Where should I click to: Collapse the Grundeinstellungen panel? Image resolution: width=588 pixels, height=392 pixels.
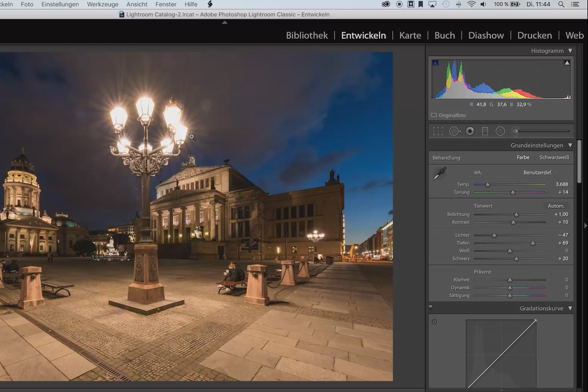click(x=570, y=146)
